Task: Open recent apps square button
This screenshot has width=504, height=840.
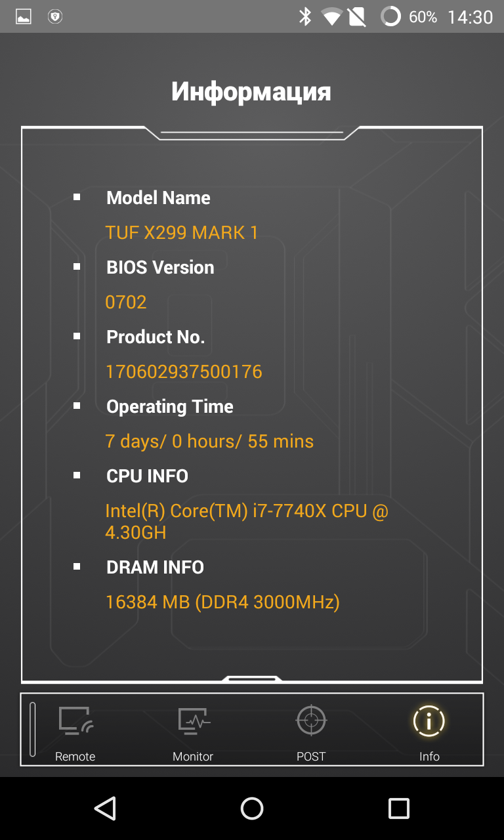Action: [x=398, y=808]
